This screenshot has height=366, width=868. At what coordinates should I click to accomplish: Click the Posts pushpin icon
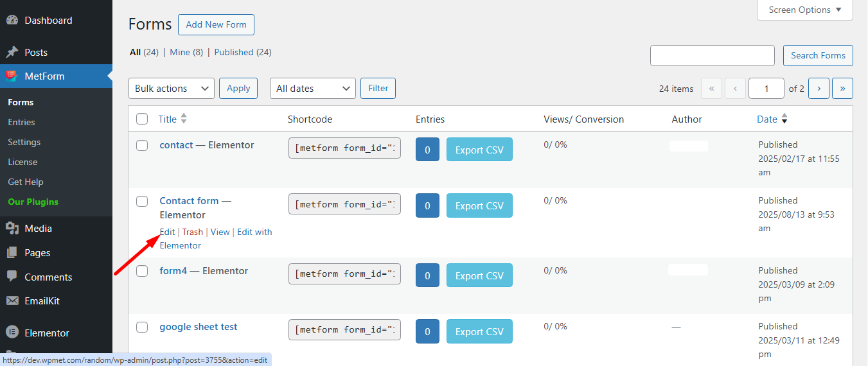12,52
